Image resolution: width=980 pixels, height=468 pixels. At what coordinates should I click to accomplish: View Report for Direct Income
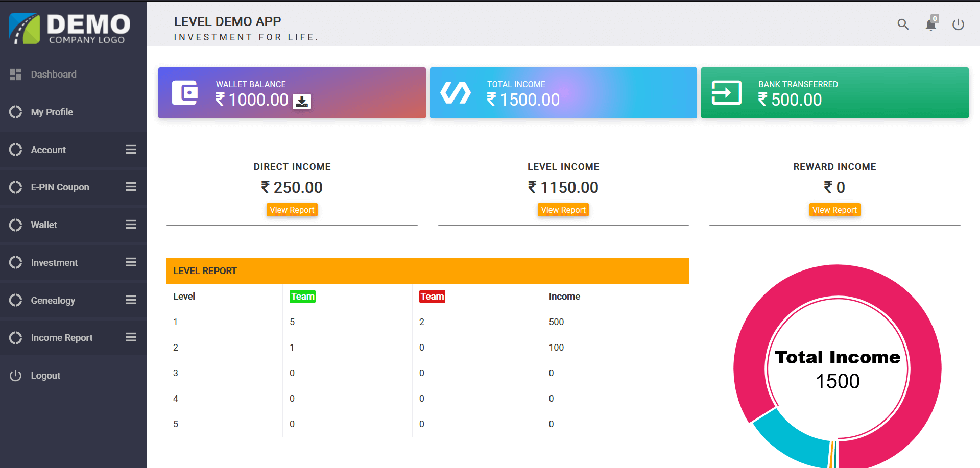(x=292, y=210)
